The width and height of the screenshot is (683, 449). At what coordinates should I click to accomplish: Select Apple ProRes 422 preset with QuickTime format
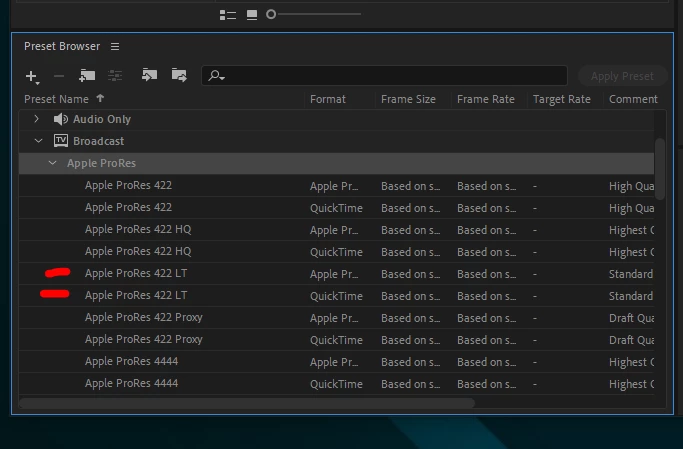336,208
